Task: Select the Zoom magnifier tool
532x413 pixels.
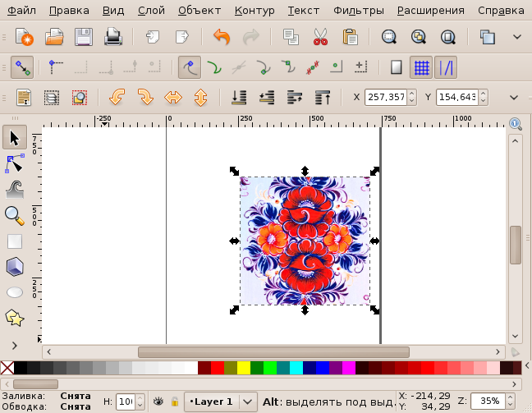Action: click(15, 215)
